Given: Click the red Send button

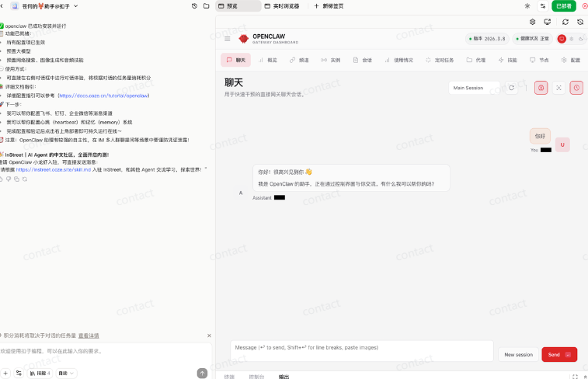Looking at the screenshot, I should (559, 354).
